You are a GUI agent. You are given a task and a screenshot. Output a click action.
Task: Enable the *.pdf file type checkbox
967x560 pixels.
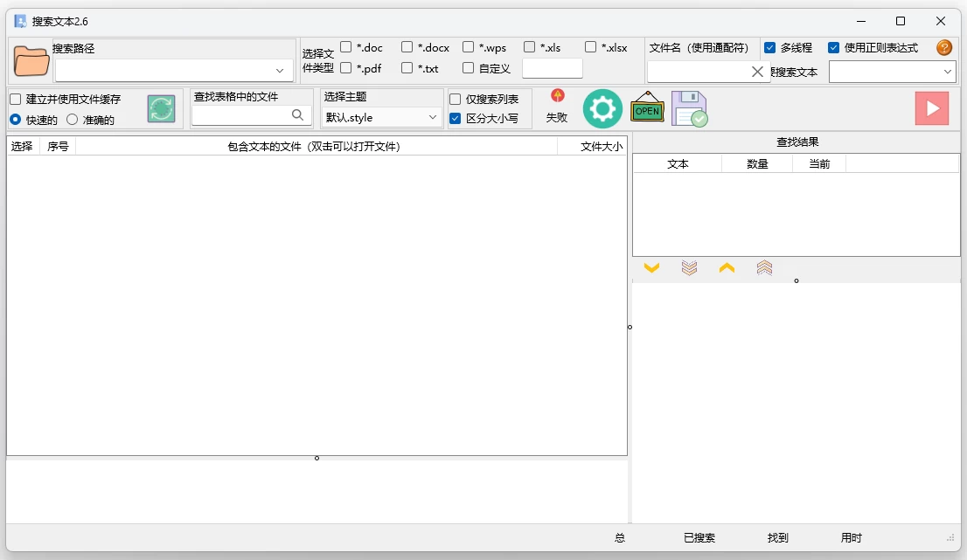[x=345, y=67]
